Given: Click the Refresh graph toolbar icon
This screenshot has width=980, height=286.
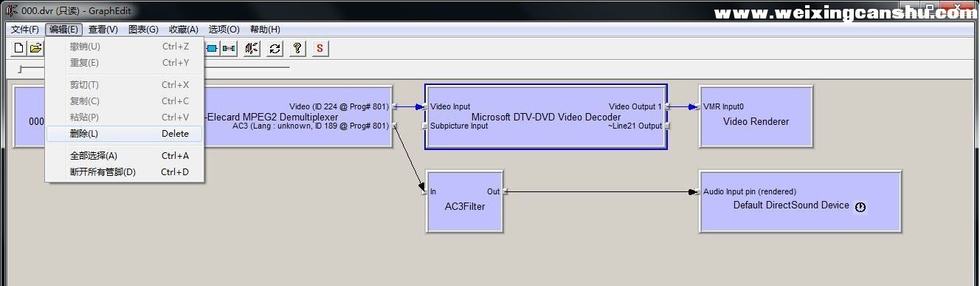Looking at the screenshot, I should coord(275,49).
